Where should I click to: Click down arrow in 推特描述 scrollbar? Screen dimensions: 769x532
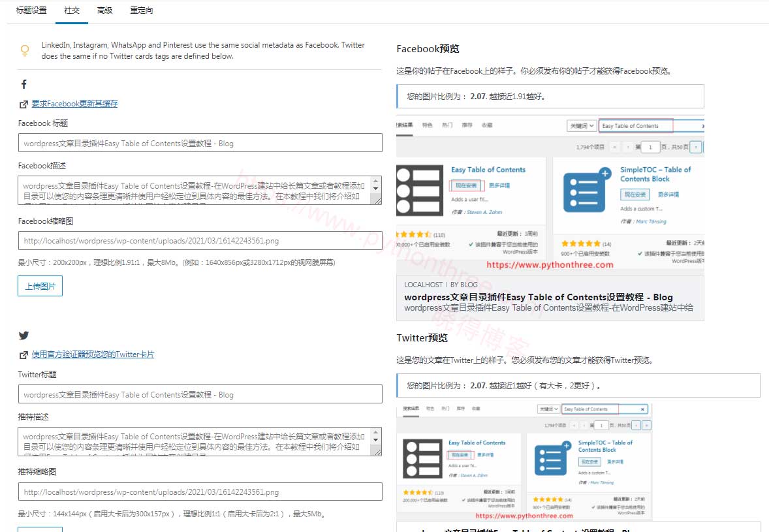[x=375, y=439]
